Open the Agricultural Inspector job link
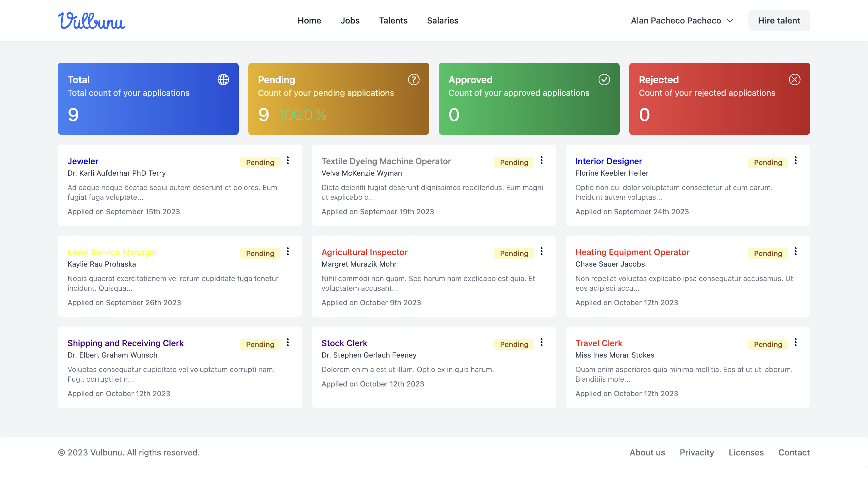Viewport: 868px width, 491px height. coord(364,252)
